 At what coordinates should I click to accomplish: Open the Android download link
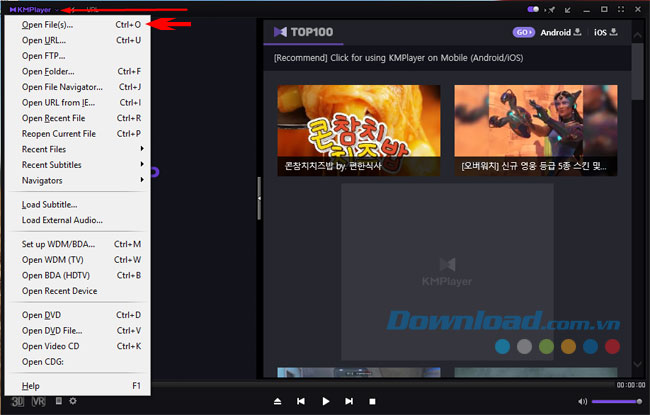click(x=561, y=32)
